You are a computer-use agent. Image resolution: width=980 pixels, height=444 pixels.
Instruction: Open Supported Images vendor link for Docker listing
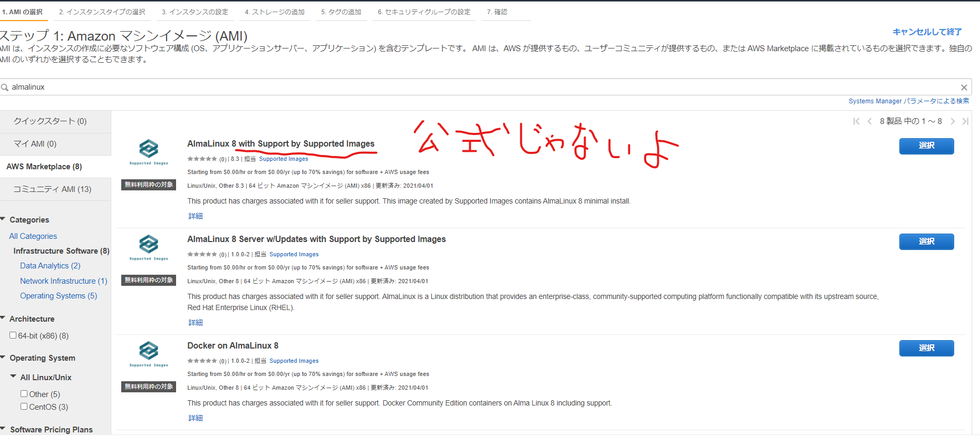pos(294,361)
